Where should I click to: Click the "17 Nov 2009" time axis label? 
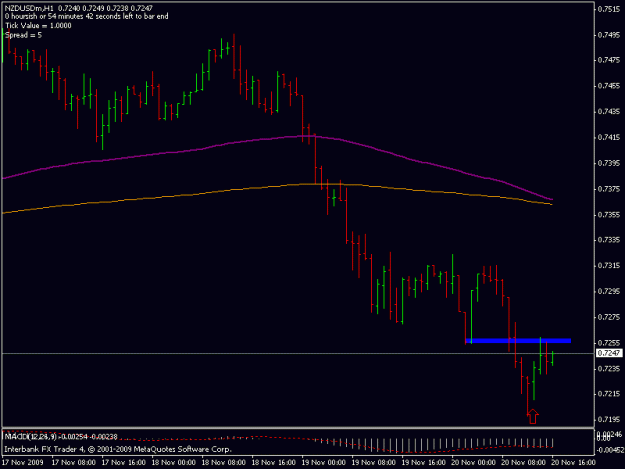(22, 463)
